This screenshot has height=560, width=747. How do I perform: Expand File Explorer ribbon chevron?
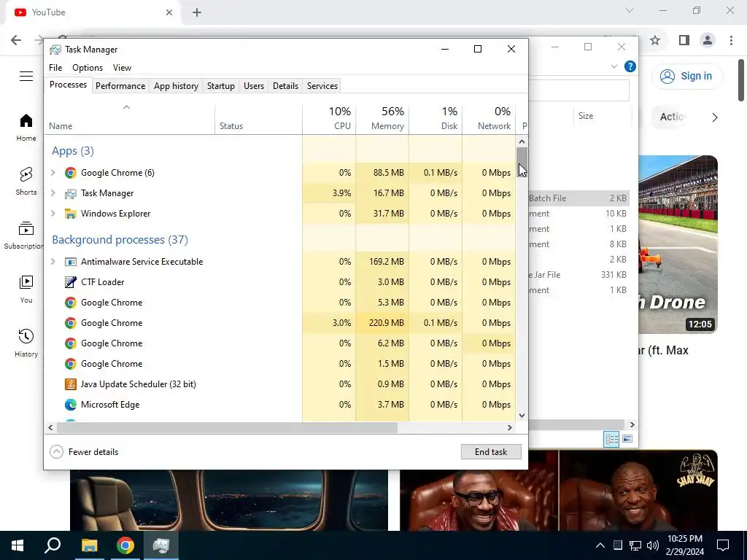614,66
